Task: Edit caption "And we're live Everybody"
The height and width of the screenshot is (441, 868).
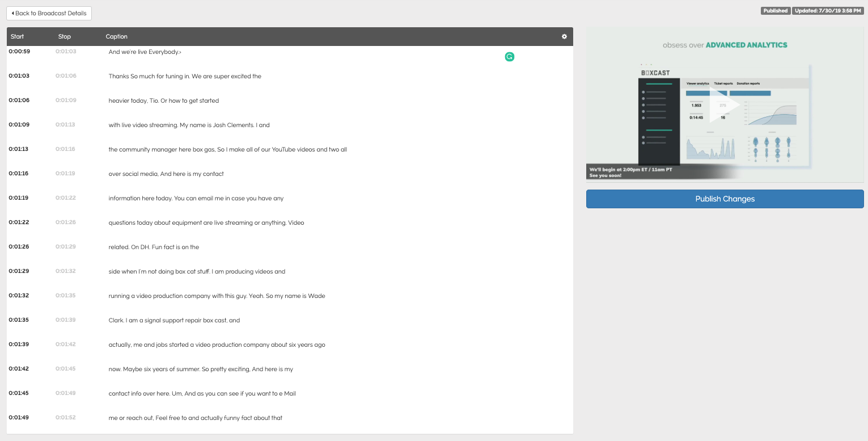Action: (145, 52)
